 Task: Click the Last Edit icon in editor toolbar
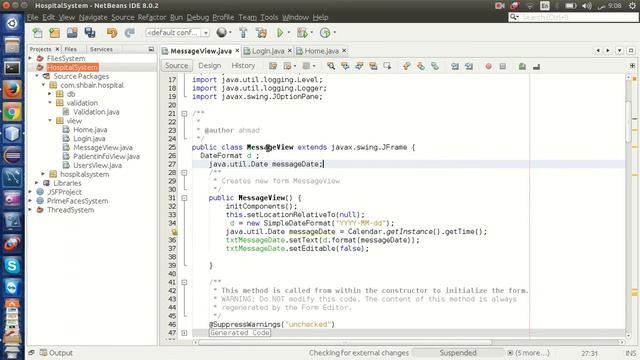tap(273, 66)
